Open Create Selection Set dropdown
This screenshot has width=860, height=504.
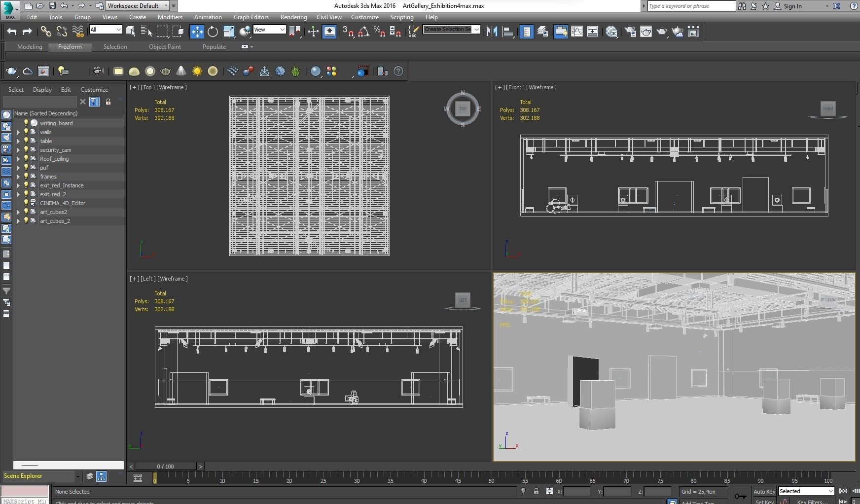(x=452, y=30)
